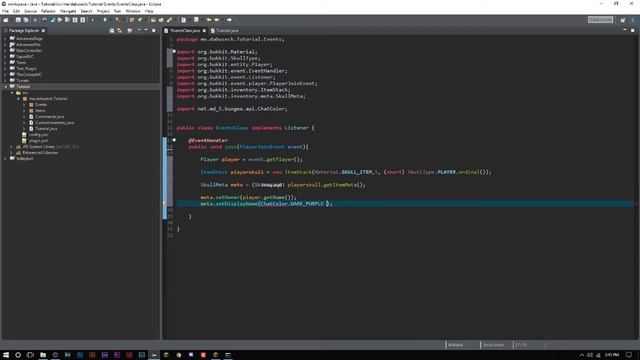Select config.yml in Package Explorer

click(38, 135)
